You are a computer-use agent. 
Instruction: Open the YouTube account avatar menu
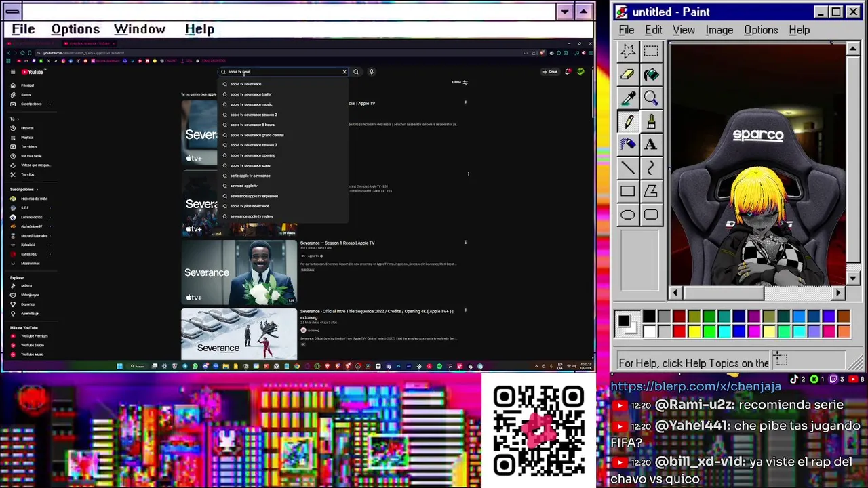pos(580,72)
